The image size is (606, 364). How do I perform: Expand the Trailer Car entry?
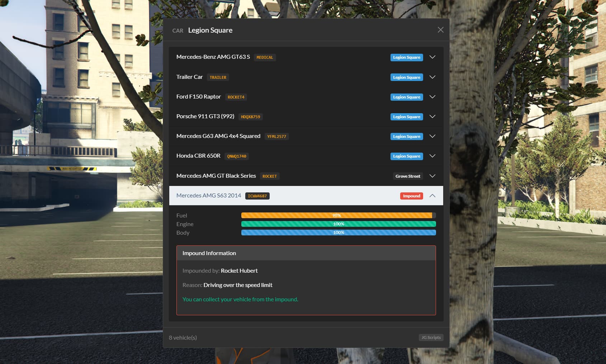(432, 77)
